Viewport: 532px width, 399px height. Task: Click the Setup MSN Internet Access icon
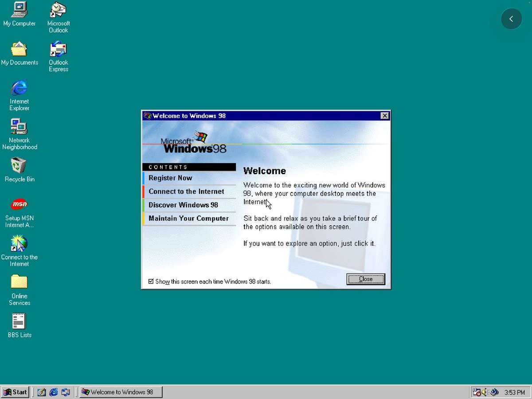20,212
